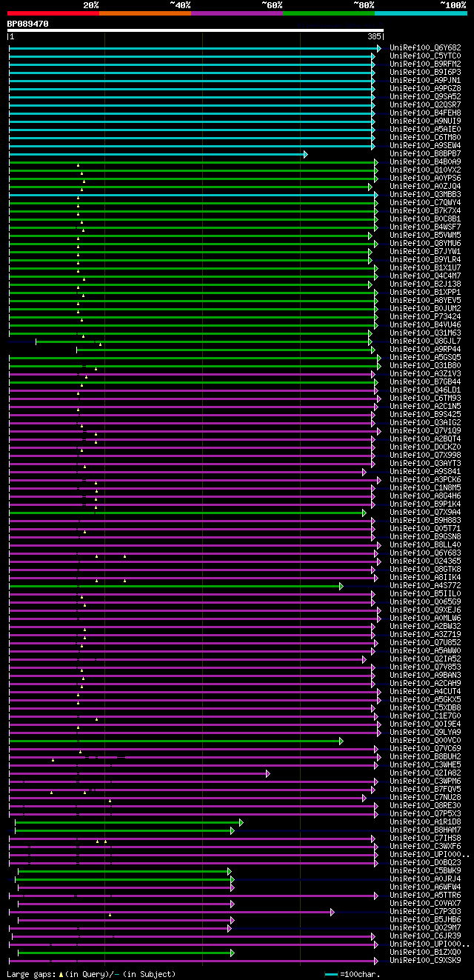Select hit label UniRef100_B7GB44
Image resolution: width=474 pixels, height=980 pixels.
(x=426, y=382)
